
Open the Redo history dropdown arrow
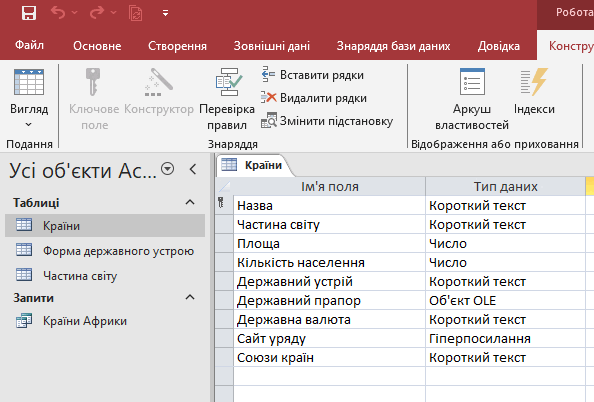[x=114, y=13]
